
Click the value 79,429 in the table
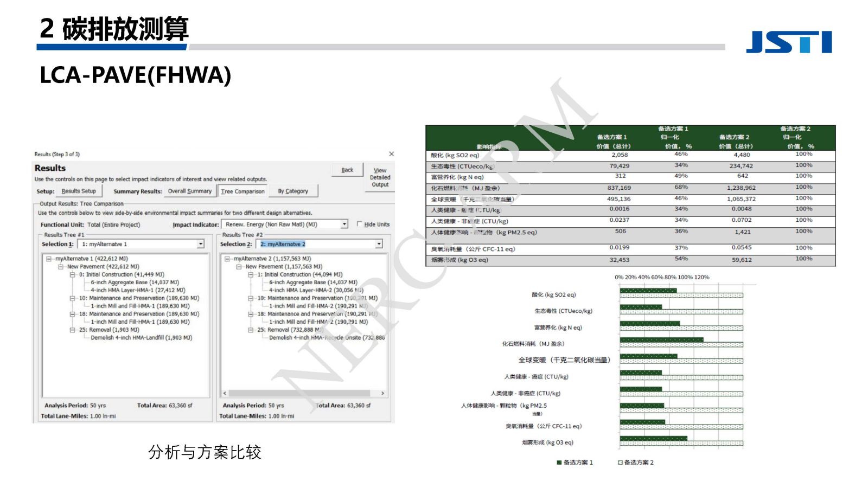pyautogui.click(x=620, y=166)
